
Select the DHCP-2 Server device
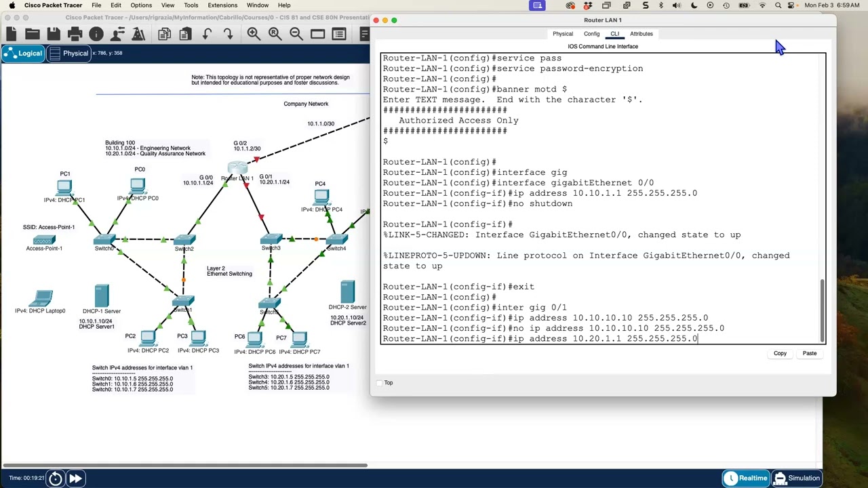tap(348, 291)
